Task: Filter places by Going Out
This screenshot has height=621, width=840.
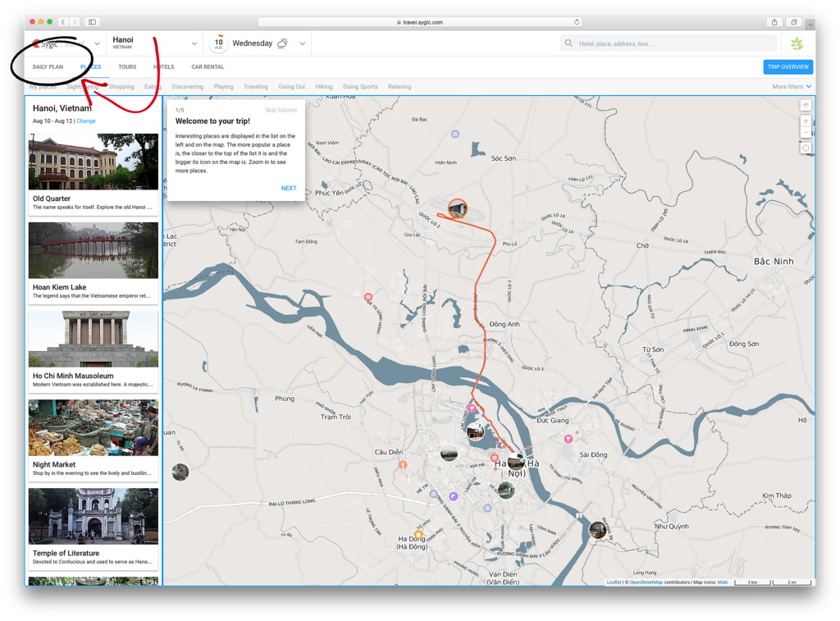Action: (291, 87)
